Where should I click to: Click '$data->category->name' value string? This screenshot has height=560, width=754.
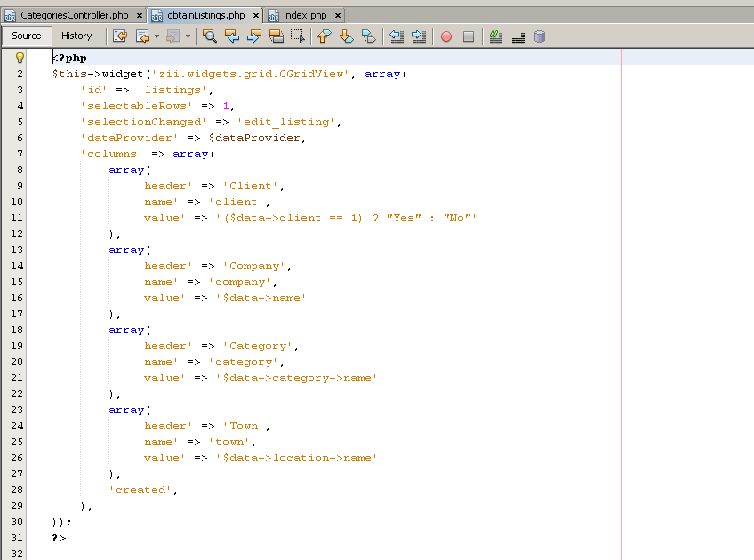coord(297,378)
